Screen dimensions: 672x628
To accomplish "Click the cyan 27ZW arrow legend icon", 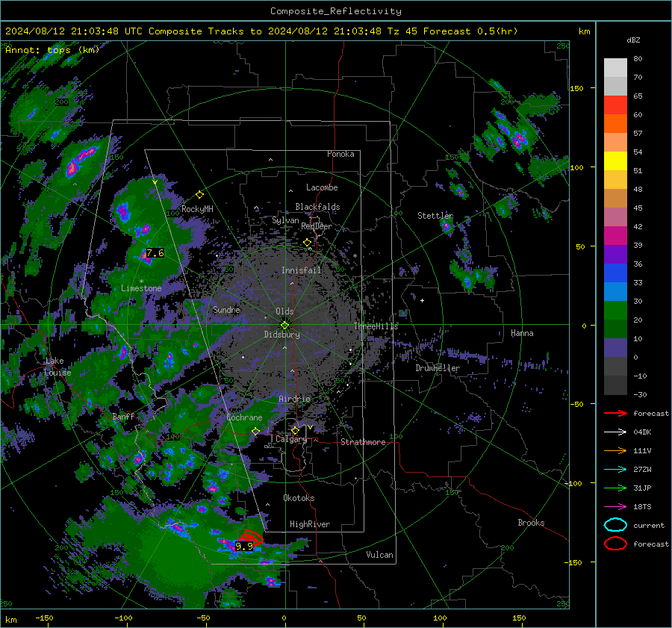I will [615, 470].
